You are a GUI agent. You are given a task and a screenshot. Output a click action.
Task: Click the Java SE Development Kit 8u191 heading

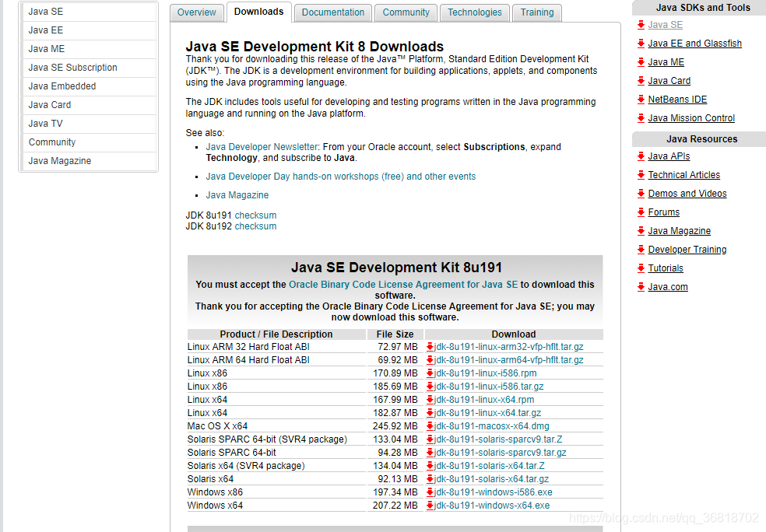396,268
